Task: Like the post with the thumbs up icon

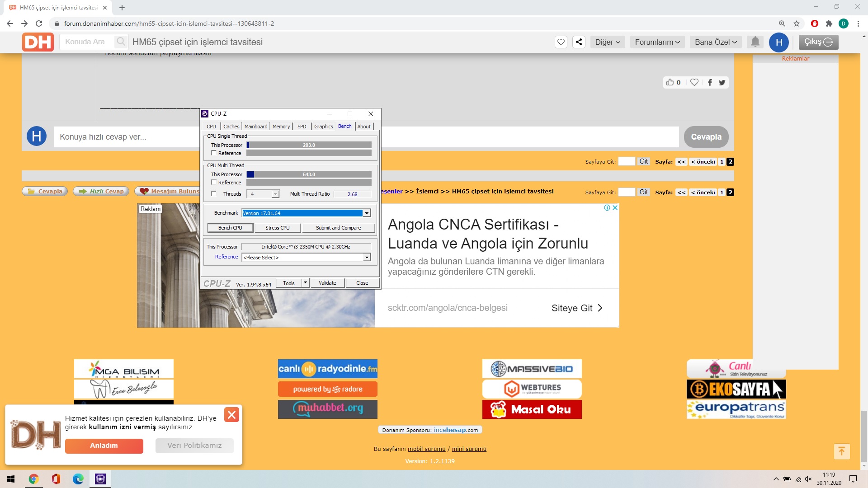Action: (670, 82)
